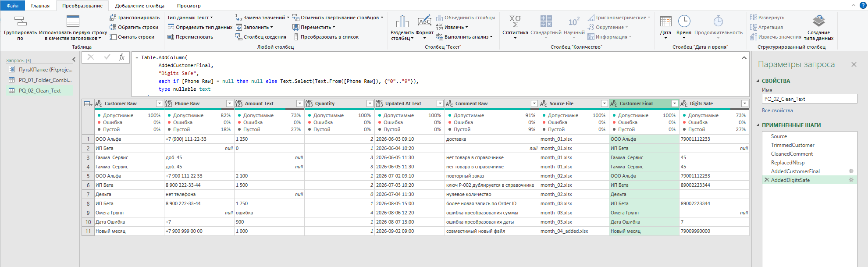Open filter dropdown on Customer Raw column
This screenshot has height=267, width=868.
point(159,103)
